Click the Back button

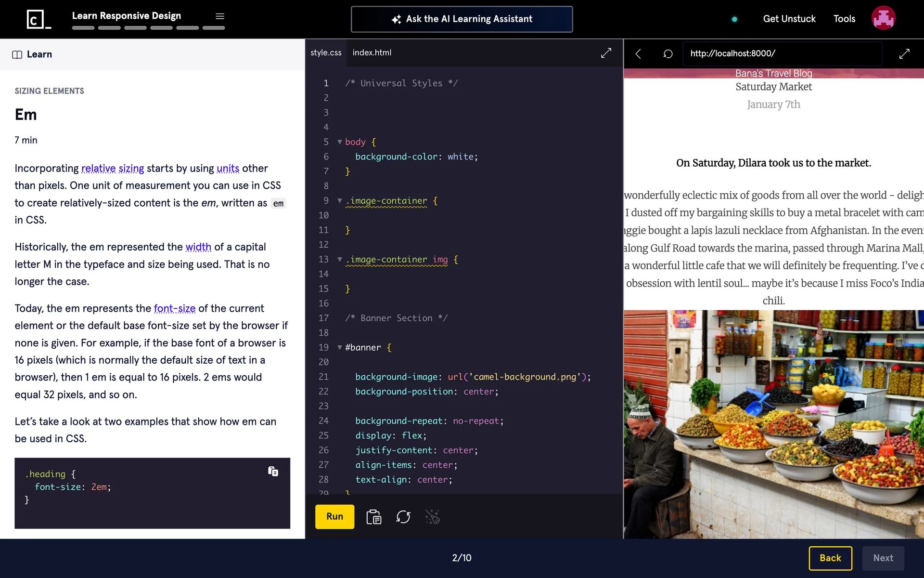tap(830, 558)
